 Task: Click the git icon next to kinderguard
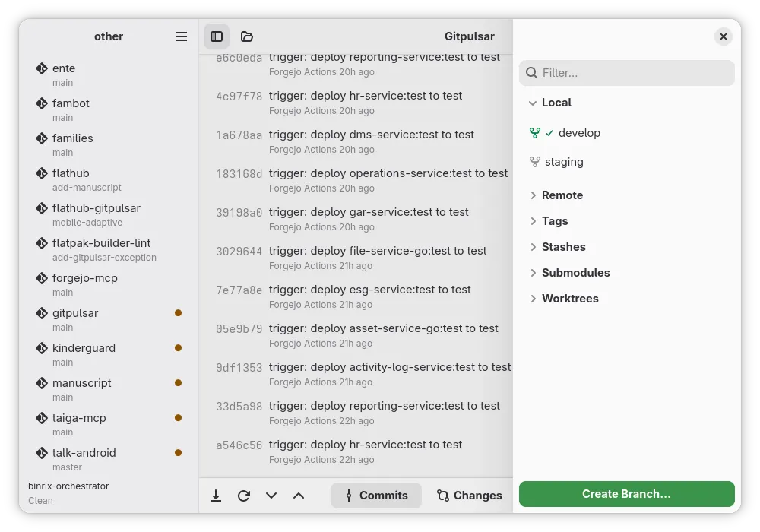click(42, 348)
